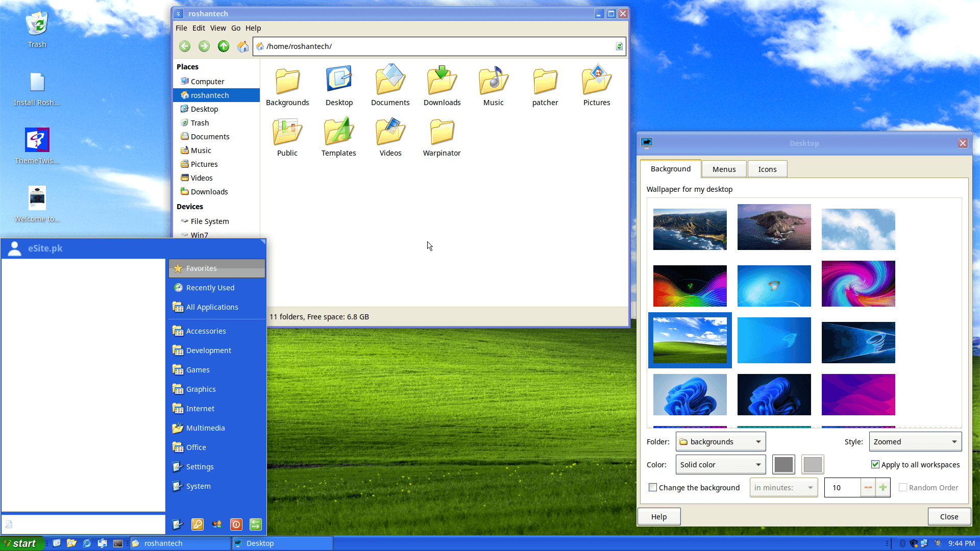Toggle Apply to all workspaces checkbox

click(875, 464)
